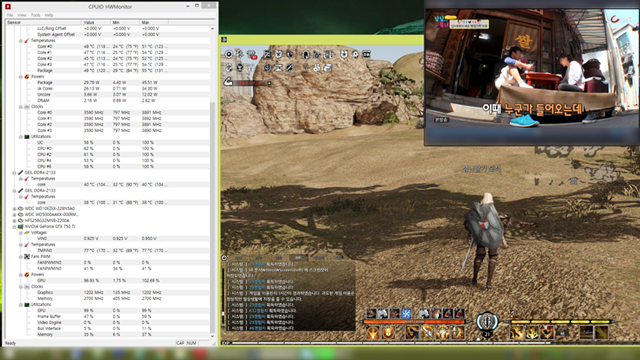Collapse the CPU Clocks group with 3590 MHz cores
This screenshot has width=640, height=360.
[21, 107]
